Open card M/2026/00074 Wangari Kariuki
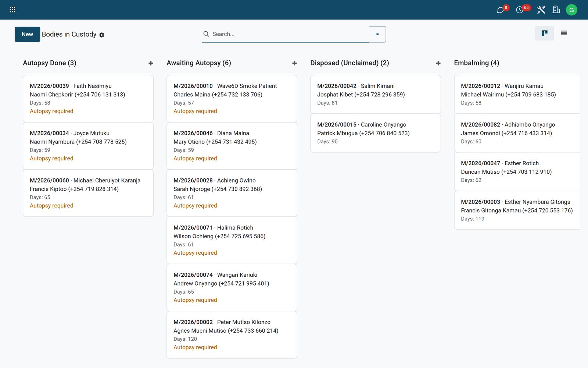The width and height of the screenshot is (588, 368). coord(232,287)
